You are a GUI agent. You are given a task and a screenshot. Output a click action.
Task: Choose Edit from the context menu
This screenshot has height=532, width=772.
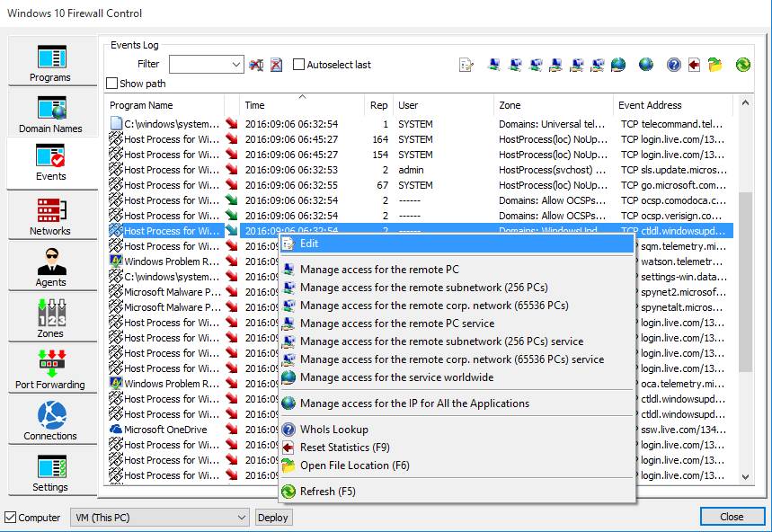pyautogui.click(x=457, y=244)
